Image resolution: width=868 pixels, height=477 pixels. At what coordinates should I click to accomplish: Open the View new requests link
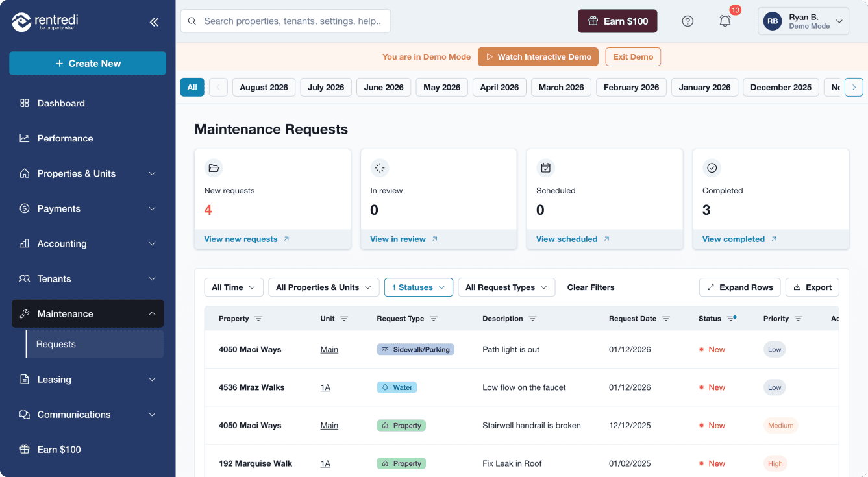[x=247, y=239]
